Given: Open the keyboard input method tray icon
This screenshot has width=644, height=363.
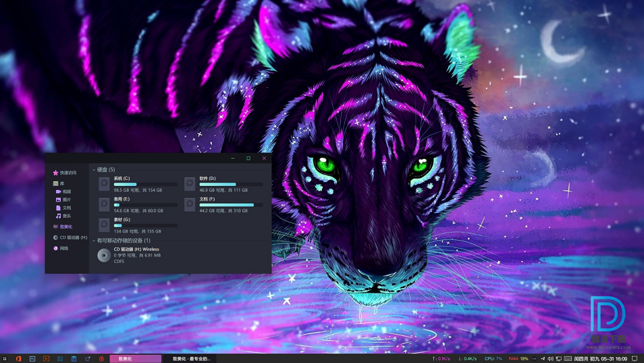Looking at the screenshot, I should click(x=568, y=358).
